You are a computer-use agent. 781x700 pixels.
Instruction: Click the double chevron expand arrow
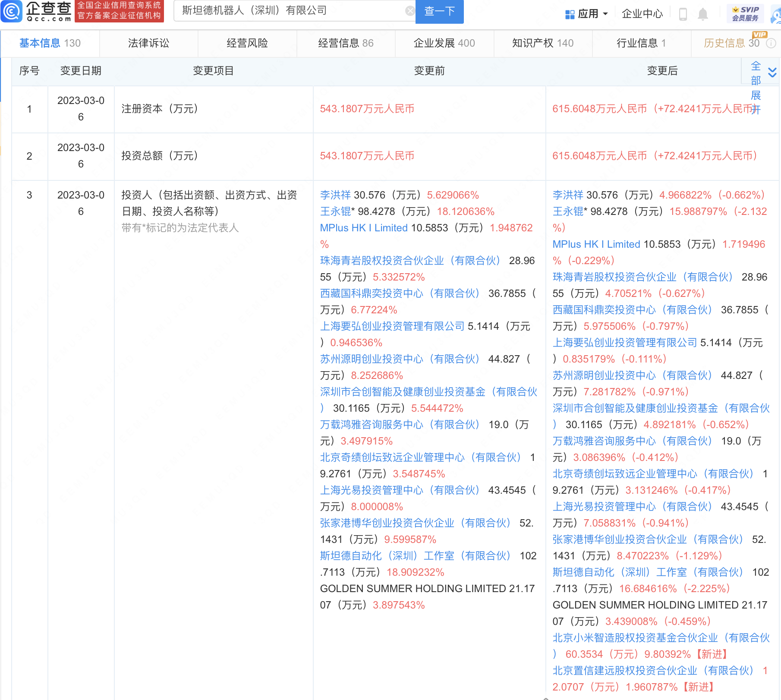click(772, 73)
